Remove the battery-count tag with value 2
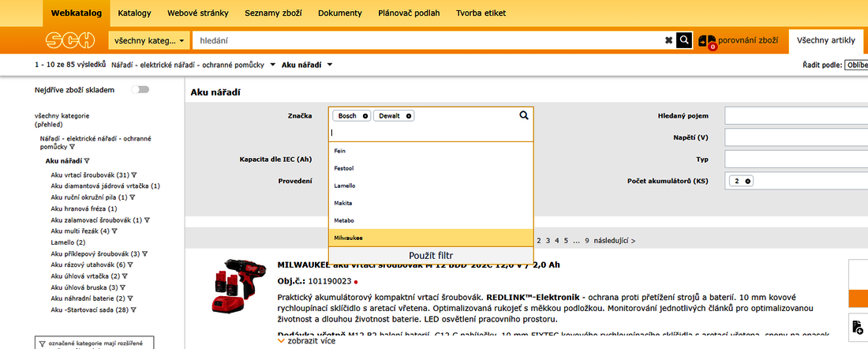Viewport: 868px width, 349px height. 747,181
